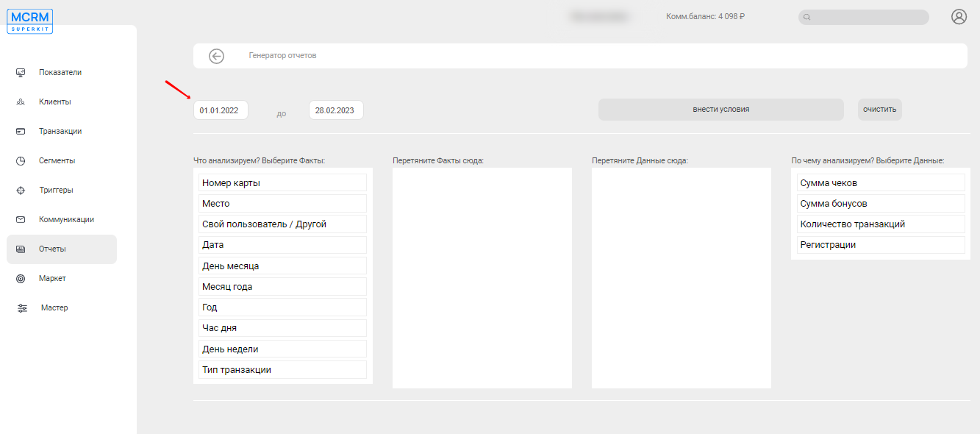Click the search magnifier icon
This screenshot has height=434, width=980.
tap(807, 17)
